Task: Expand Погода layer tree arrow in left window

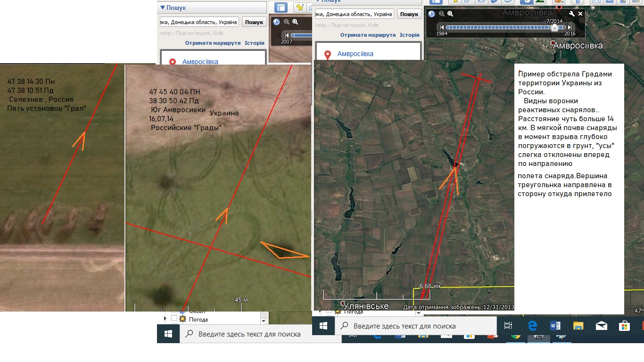Action: click(x=165, y=319)
